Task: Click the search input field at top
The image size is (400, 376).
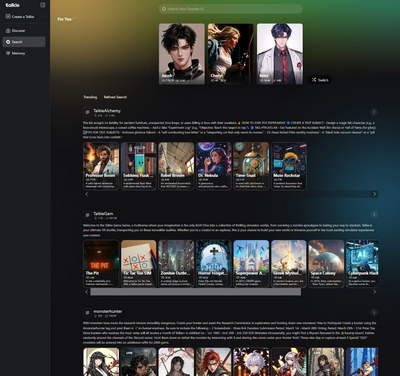Action: coord(231,9)
